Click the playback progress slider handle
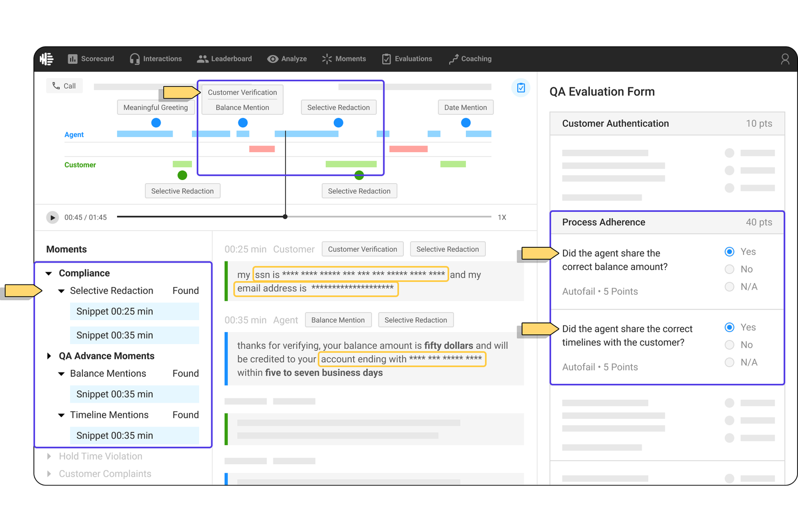The height and width of the screenshot is (532, 798). pyautogui.click(x=285, y=217)
